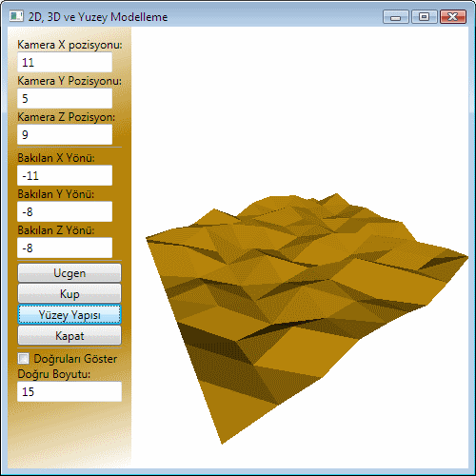Select the Yüzey Yapısı button
This screenshot has height=476, width=476.
point(69,315)
